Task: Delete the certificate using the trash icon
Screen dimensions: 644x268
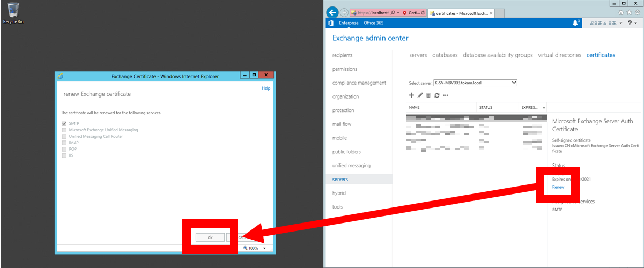Action: (428, 95)
